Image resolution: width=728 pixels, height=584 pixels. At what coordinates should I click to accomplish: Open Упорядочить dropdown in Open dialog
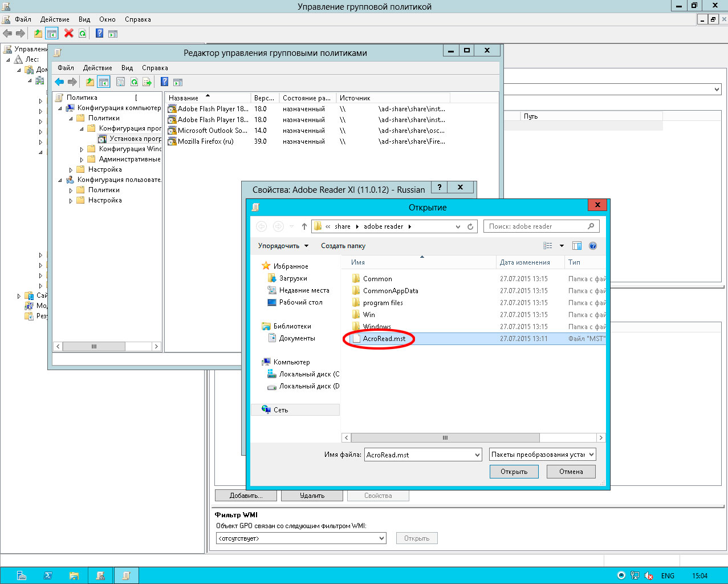283,246
